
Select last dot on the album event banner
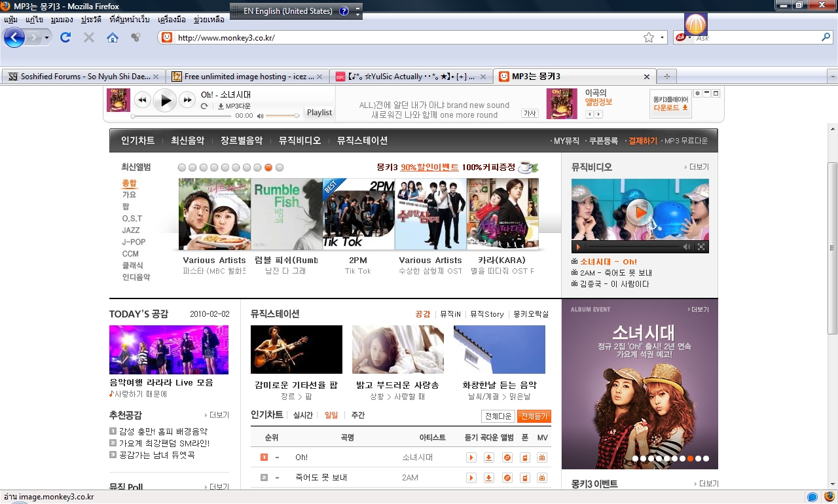coord(706,458)
